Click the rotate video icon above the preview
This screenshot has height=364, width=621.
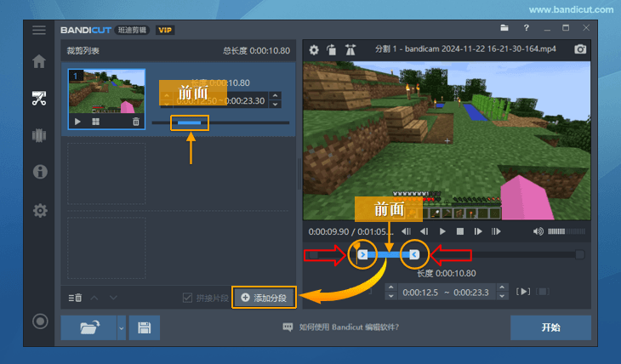coord(332,50)
